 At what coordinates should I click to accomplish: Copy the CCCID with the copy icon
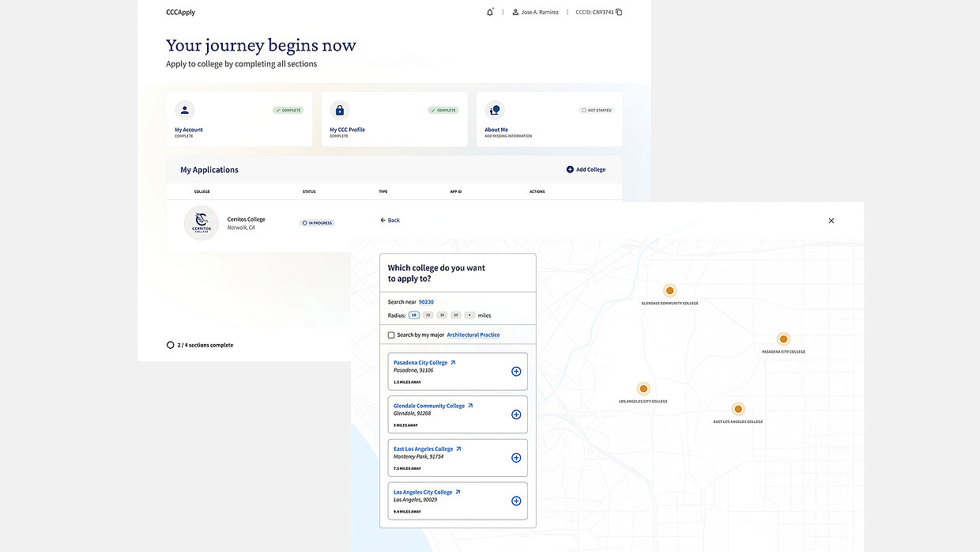[619, 13]
